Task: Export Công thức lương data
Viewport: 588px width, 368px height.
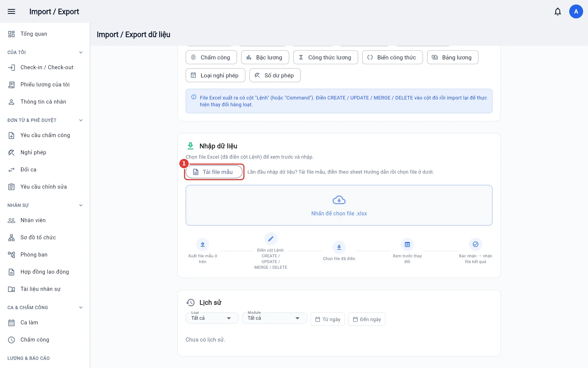Action: [326, 57]
